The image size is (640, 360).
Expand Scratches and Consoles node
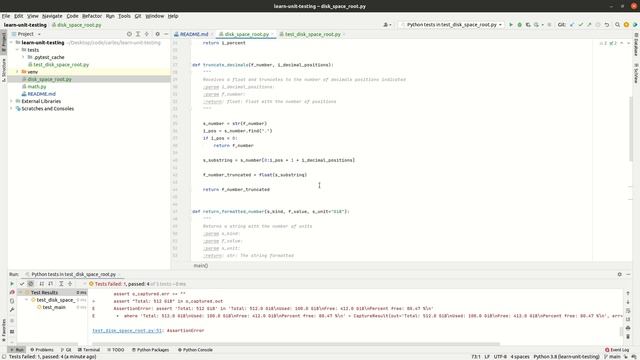click(11, 109)
